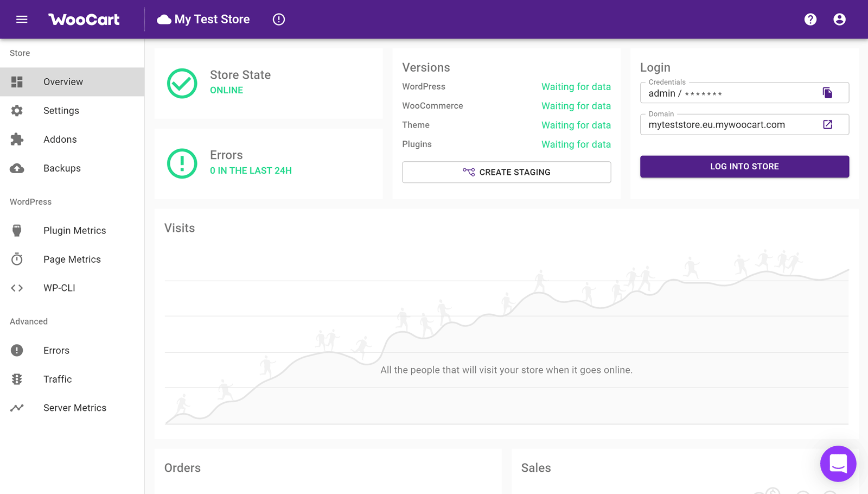Click the Settings gear icon
This screenshot has width=868, height=494.
click(x=17, y=111)
